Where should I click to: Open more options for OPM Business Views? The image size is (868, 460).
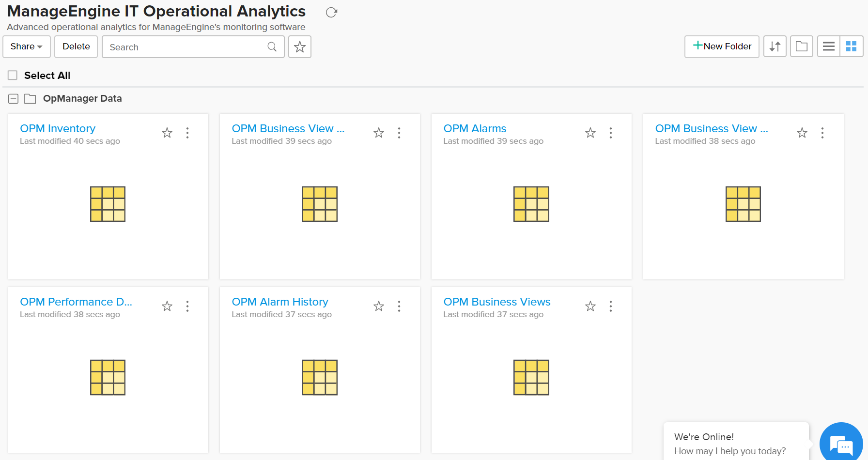(611, 306)
